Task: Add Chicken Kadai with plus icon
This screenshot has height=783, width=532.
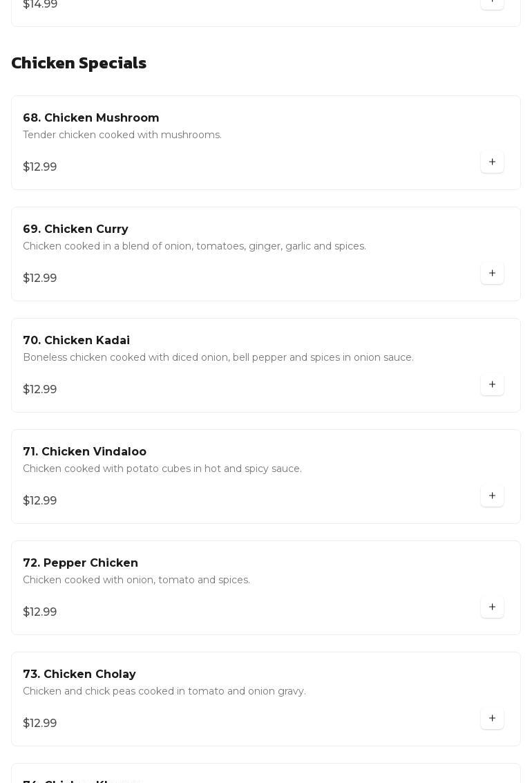Action: tap(492, 385)
